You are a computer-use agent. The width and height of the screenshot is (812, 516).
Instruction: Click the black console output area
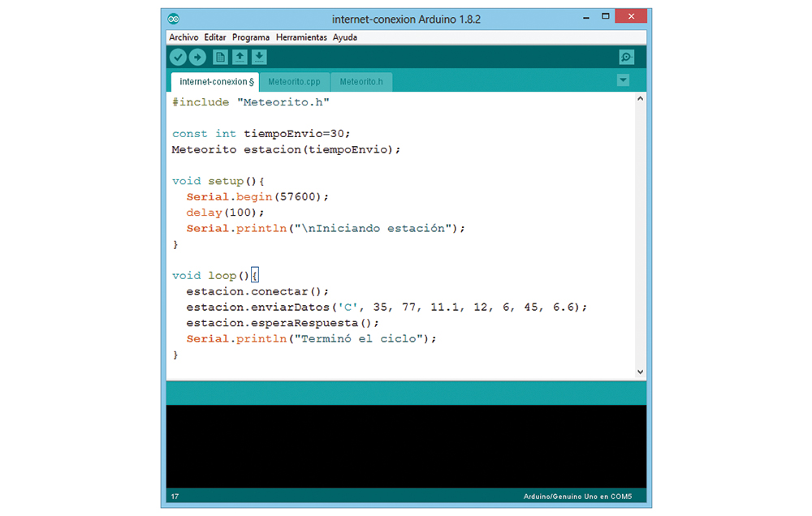click(406, 446)
